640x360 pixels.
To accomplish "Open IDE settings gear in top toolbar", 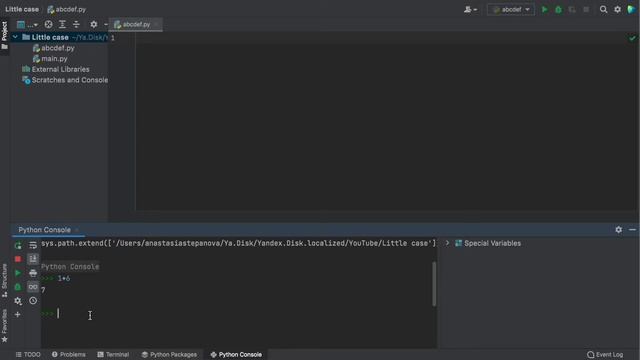I will coord(618,9).
